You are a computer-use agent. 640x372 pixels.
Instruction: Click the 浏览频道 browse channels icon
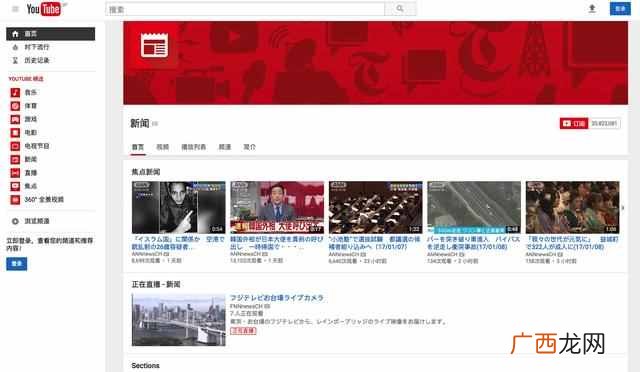tap(15, 221)
